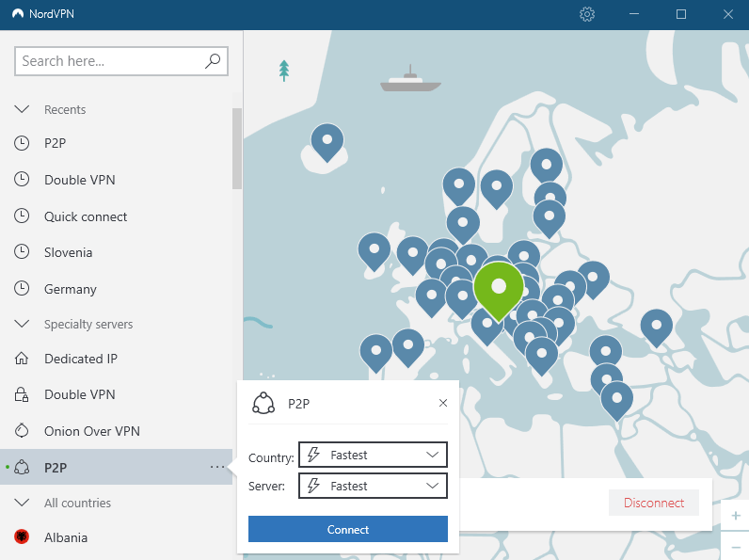
Task: Click the Sweden map pin
Action: [496, 189]
